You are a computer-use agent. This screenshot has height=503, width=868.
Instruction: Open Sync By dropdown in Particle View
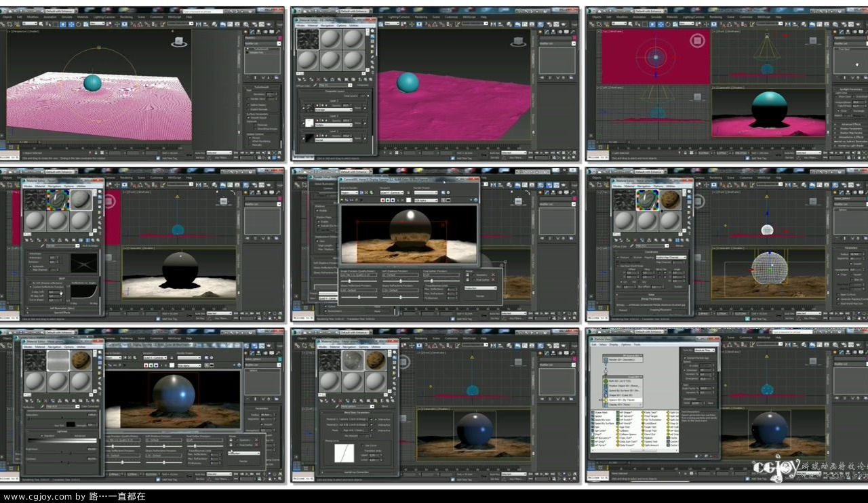coord(705,350)
